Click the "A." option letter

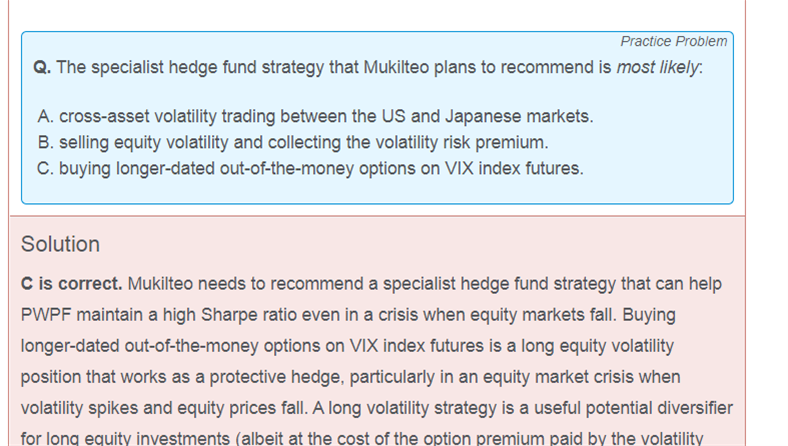(x=45, y=116)
